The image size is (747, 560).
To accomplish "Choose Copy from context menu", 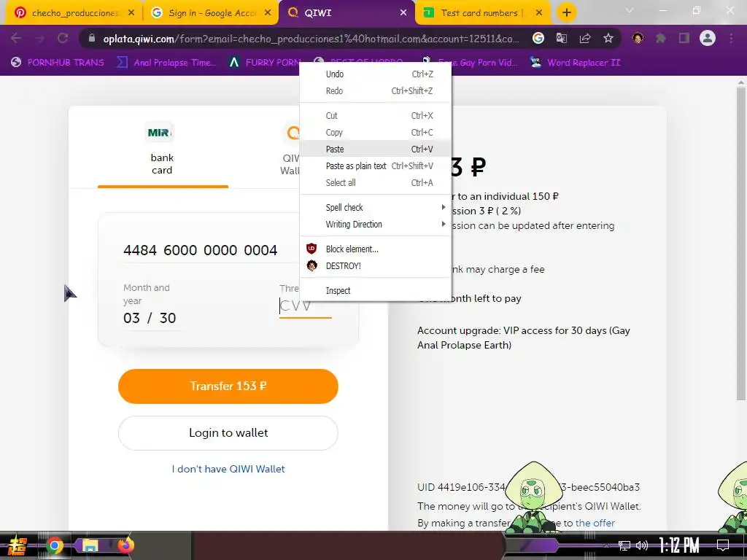I will click(x=376, y=133).
